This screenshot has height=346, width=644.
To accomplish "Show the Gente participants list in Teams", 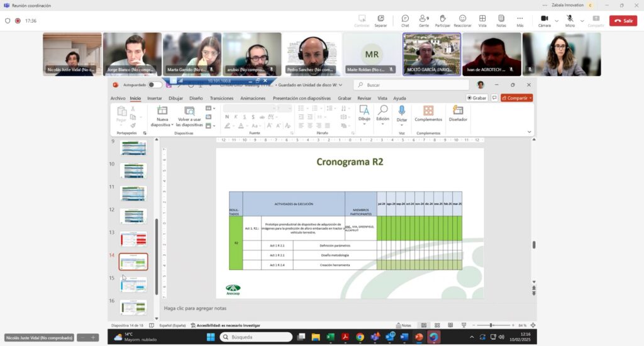I will (x=424, y=21).
